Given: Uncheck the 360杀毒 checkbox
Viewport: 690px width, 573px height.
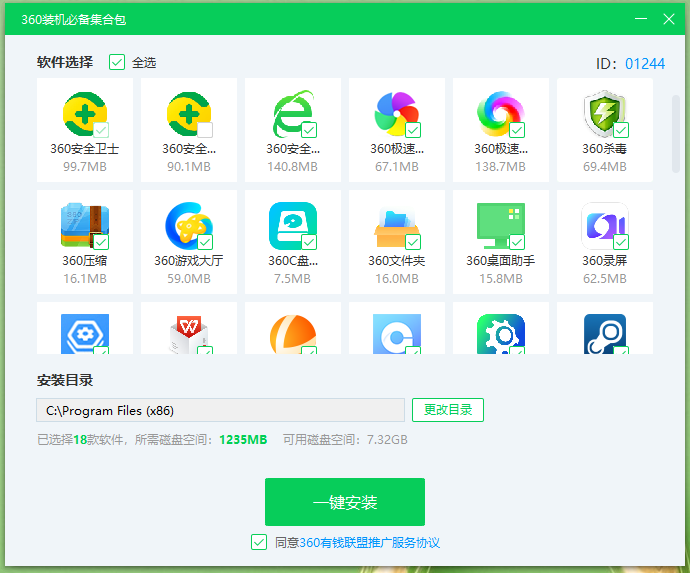Looking at the screenshot, I should coord(621,130).
